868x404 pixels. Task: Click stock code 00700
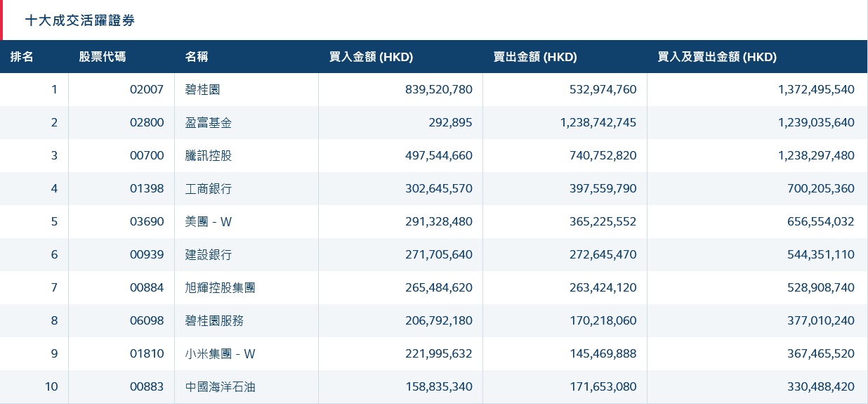(147, 155)
